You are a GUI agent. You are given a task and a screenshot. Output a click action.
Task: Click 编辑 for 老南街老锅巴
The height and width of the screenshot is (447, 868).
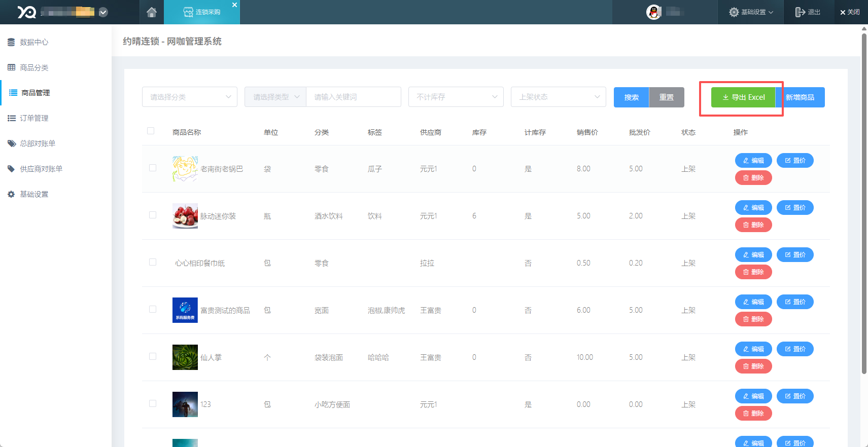pos(753,160)
